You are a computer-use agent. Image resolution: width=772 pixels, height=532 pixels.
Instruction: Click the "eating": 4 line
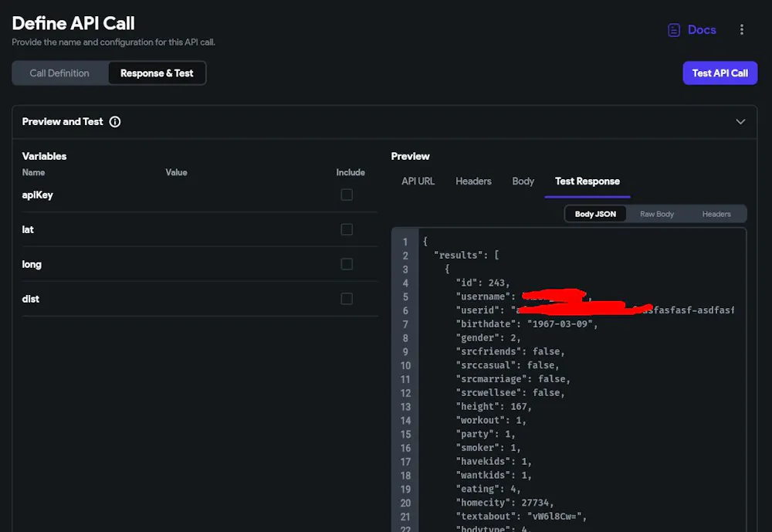[488, 489]
